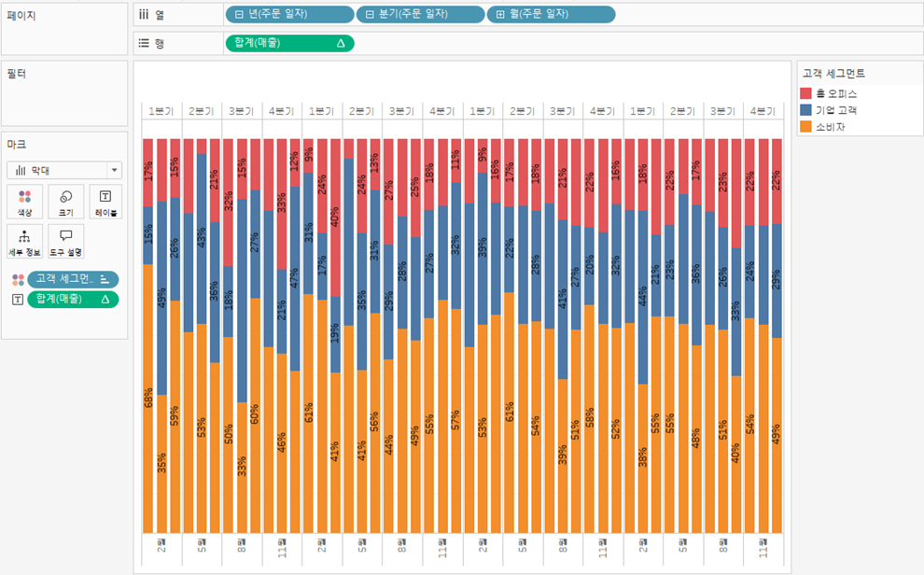Click the T label icon beside marks 합계(매출) pill
The height and width of the screenshot is (575, 924).
(18, 300)
